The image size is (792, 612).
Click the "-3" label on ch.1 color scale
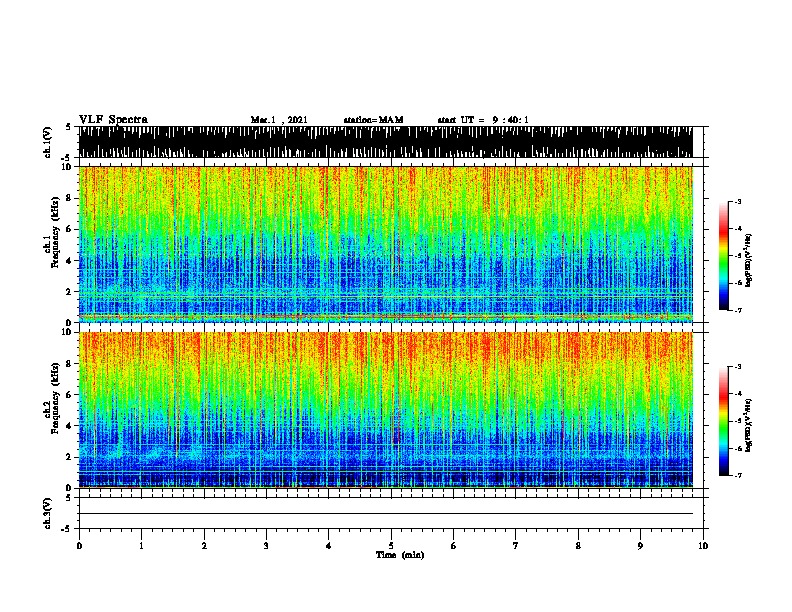click(737, 201)
